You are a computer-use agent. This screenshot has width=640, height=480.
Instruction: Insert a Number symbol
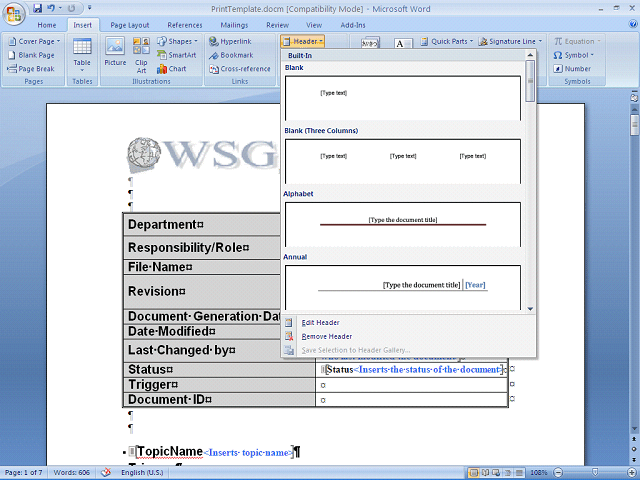[x=572, y=69]
